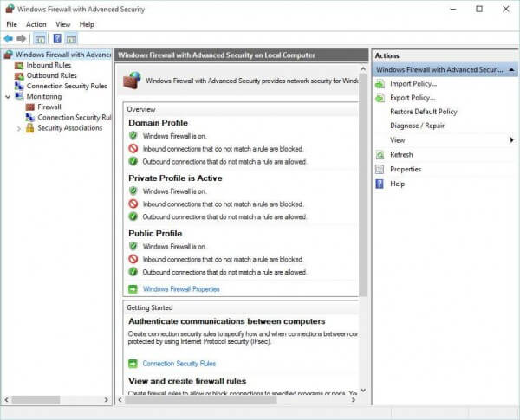Viewport: 520px width, 420px height.
Task: Open the Connection Security Rules link in Getting Started
Action: (x=179, y=364)
